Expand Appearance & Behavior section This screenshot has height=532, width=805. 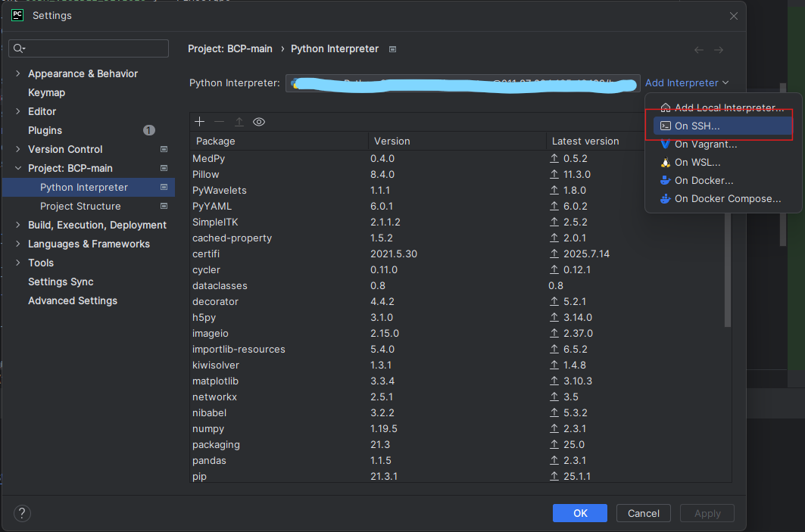pos(18,73)
